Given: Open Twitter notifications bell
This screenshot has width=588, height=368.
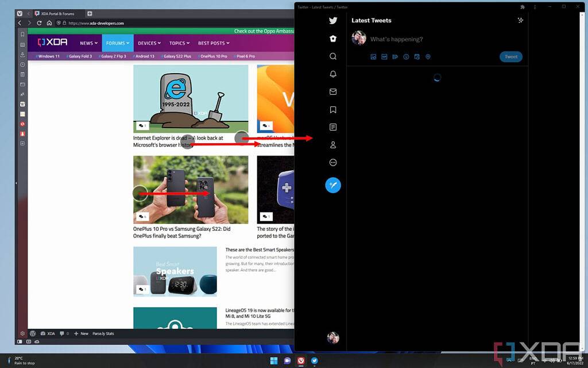Looking at the screenshot, I should 333,74.
